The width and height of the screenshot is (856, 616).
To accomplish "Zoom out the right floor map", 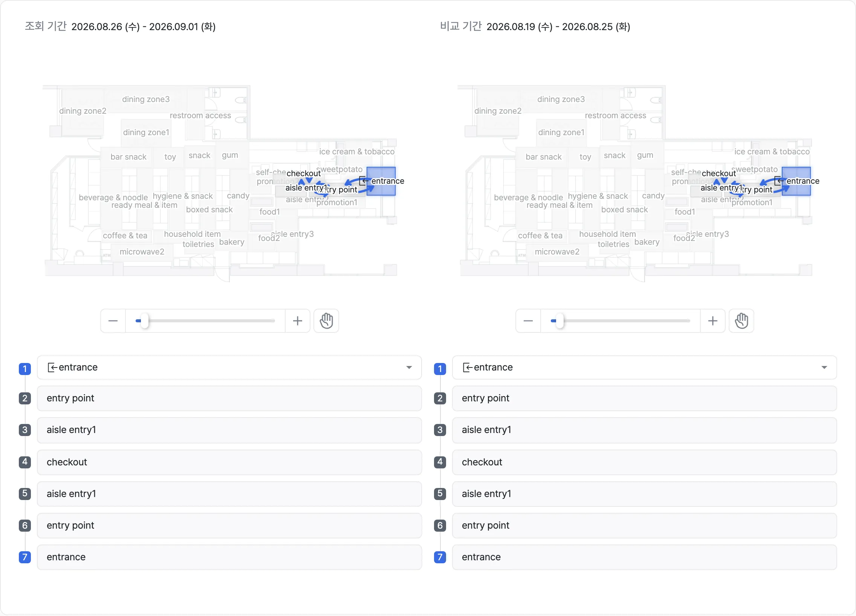I will click(x=528, y=321).
